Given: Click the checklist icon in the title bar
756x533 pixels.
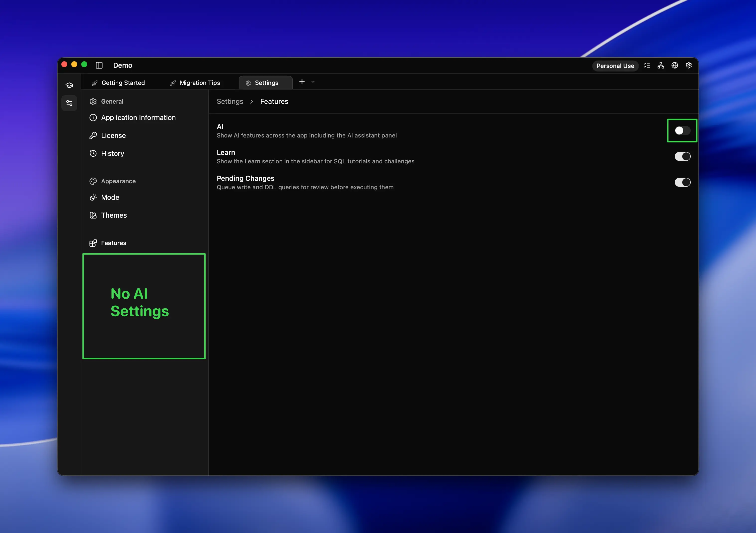Looking at the screenshot, I should 647,66.
